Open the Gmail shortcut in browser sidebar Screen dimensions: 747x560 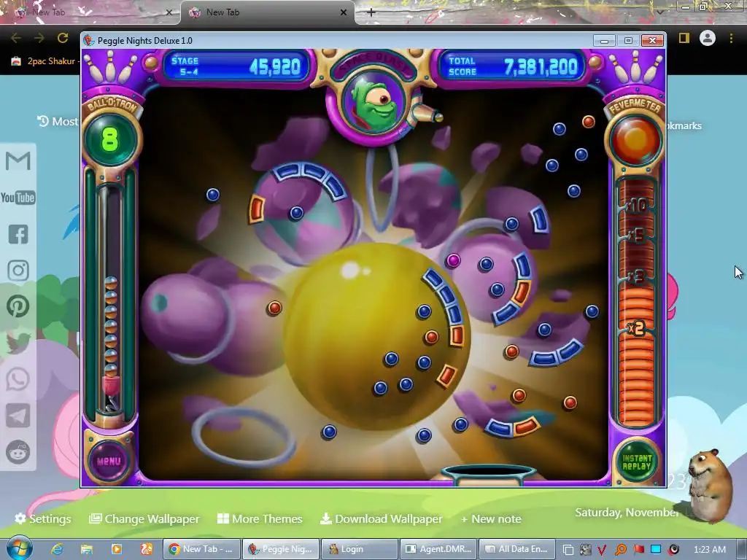(18, 161)
